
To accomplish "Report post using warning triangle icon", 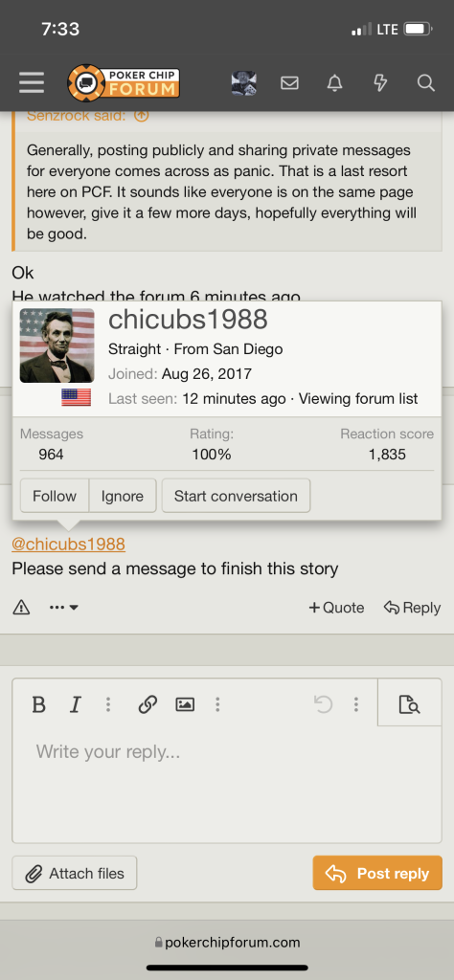I will point(21,607).
